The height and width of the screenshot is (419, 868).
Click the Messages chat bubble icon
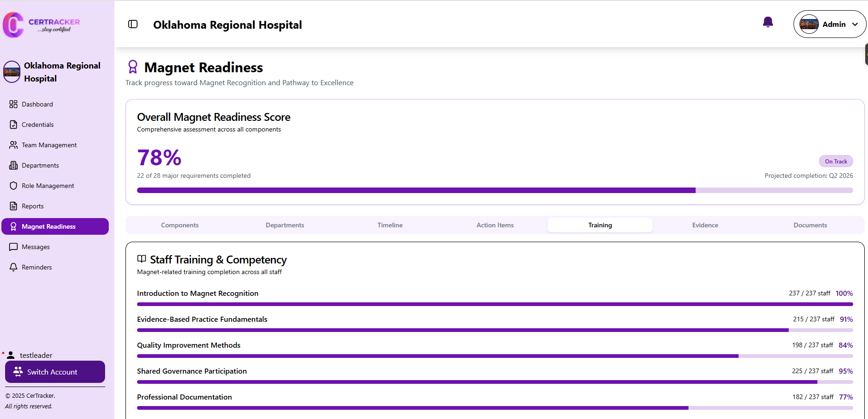pyautogui.click(x=13, y=247)
